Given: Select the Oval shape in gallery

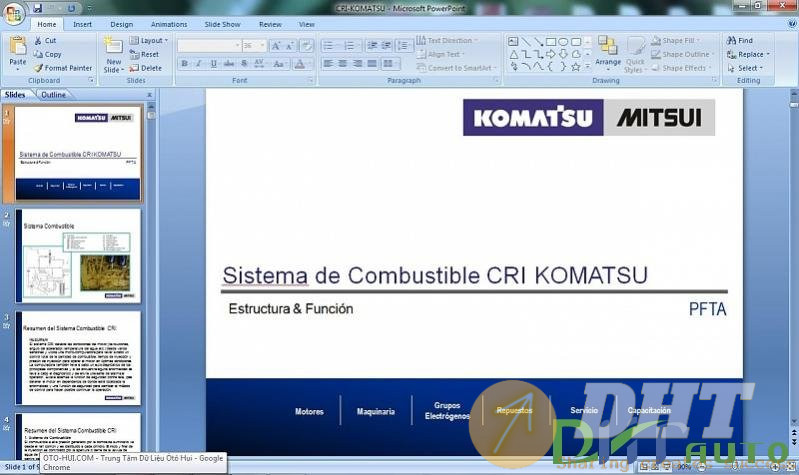Looking at the screenshot, I should (x=563, y=41).
